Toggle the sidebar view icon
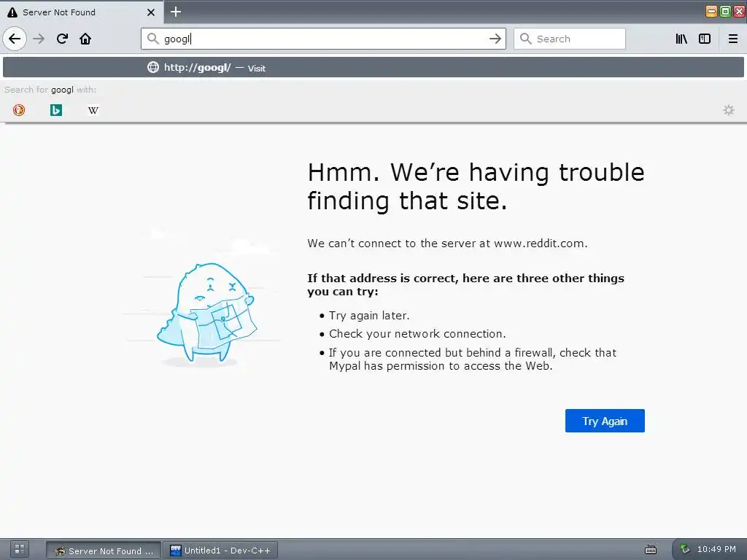This screenshot has width=747, height=560. click(x=705, y=39)
